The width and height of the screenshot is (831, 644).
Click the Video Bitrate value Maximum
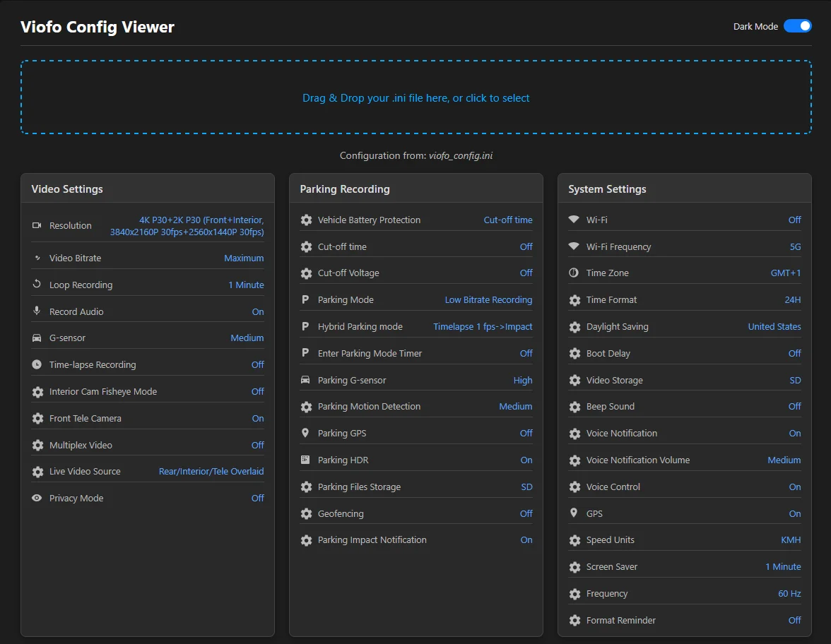click(244, 258)
